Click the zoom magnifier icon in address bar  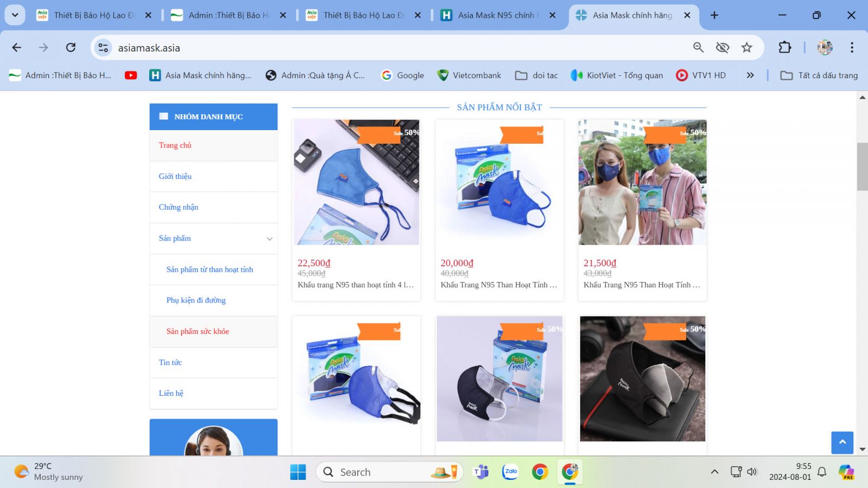pyautogui.click(x=698, y=48)
